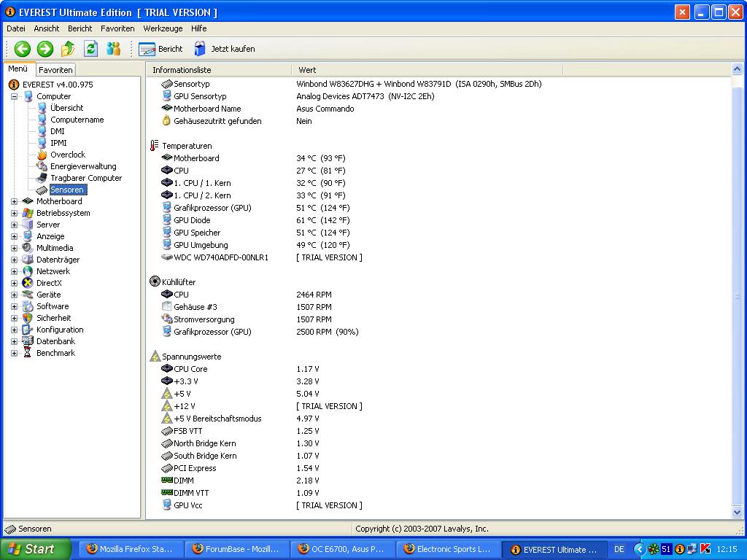Click the people icon in the toolbar

tap(113, 49)
